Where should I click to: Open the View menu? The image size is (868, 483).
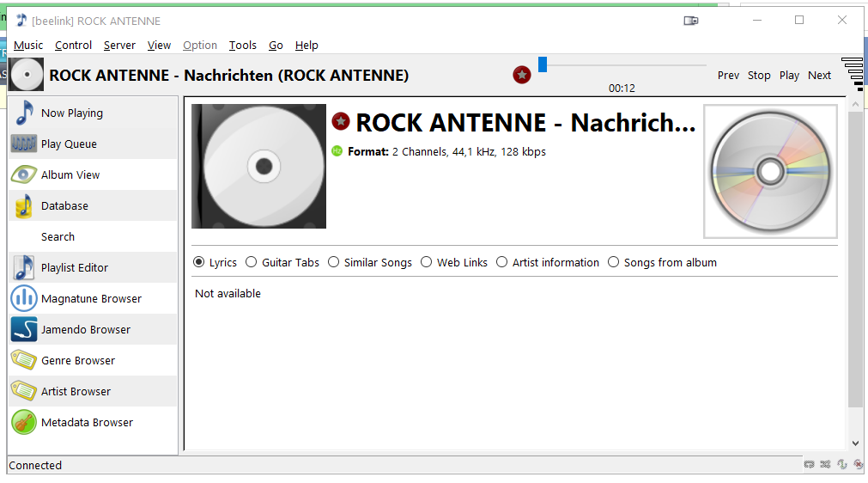pyautogui.click(x=159, y=46)
